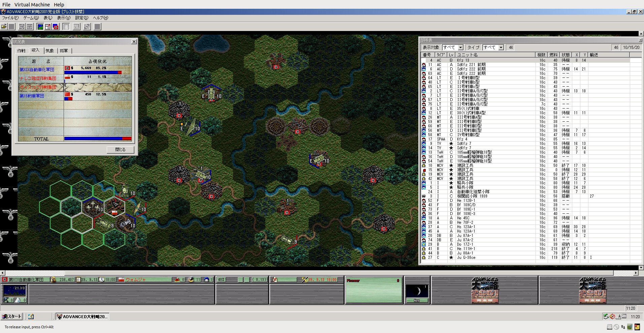Open the スタート start menu

[x=12, y=316]
